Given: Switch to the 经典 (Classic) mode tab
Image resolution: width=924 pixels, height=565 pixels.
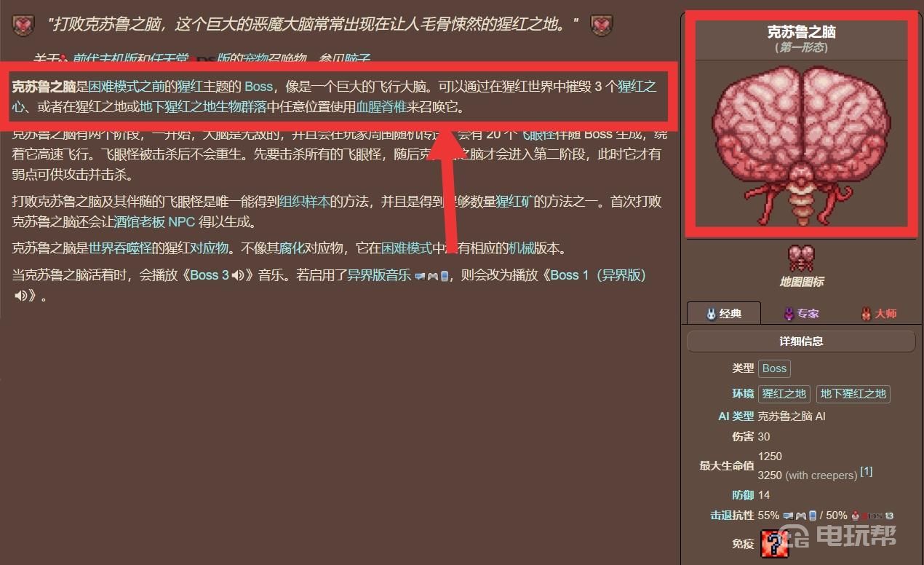Looking at the screenshot, I should pyautogui.click(x=724, y=313).
